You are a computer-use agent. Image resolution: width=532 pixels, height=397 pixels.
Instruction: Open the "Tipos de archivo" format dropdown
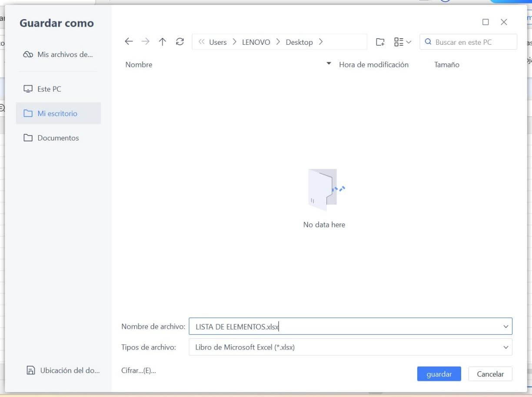click(x=505, y=347)
